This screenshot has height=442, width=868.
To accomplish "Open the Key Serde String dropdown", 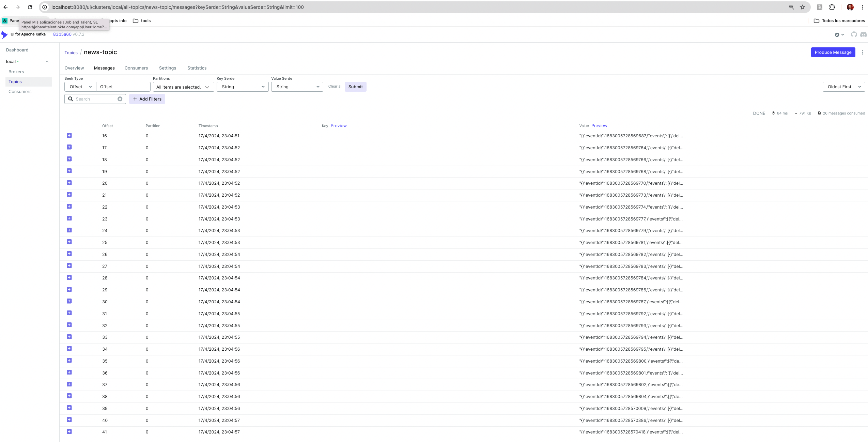I will click(x=243, y=87).
